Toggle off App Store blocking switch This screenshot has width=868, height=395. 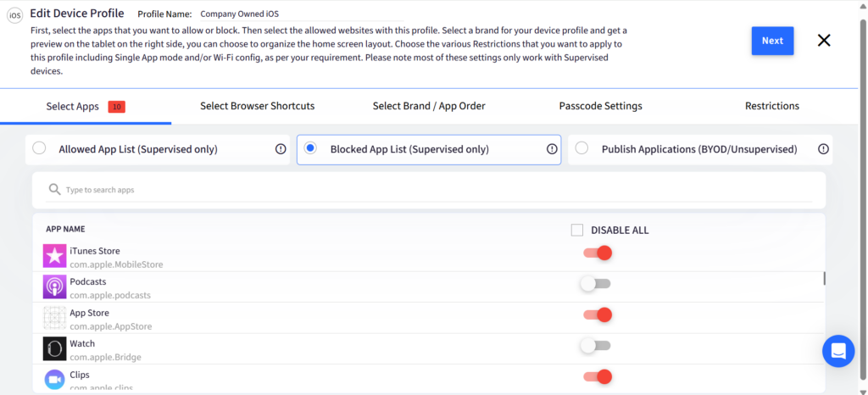pos(598,314)
